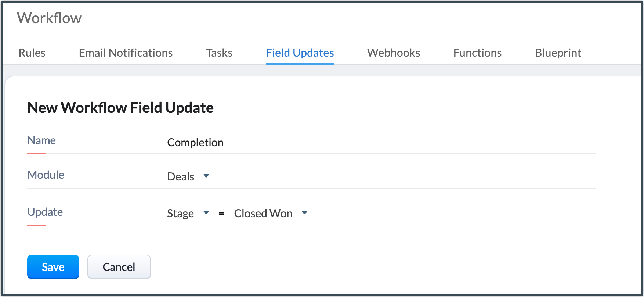The width and height of the screenshot is (644, 297).
Task: Switch to Email Notifications tab
Action: [126, 53]
